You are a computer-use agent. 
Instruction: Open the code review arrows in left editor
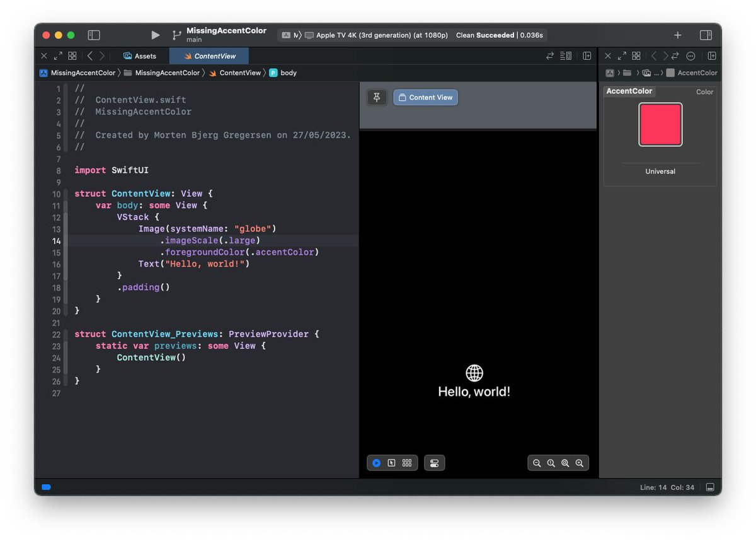click(x=550, y=56)
